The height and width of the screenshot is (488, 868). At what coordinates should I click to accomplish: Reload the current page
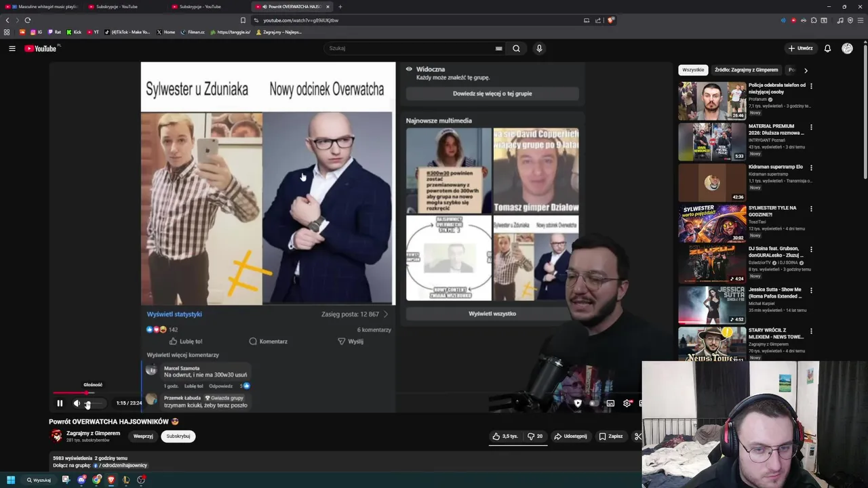coord(28,20)
